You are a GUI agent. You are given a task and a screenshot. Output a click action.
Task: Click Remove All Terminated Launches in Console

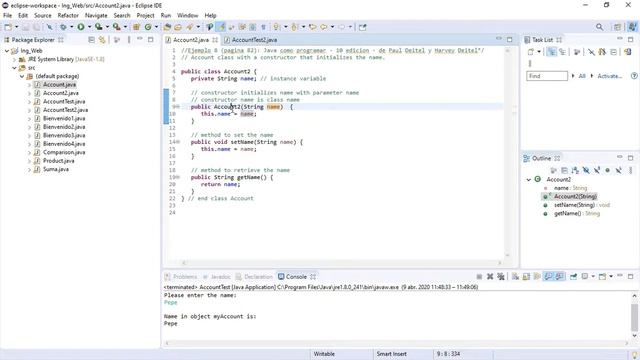(501, 277)
